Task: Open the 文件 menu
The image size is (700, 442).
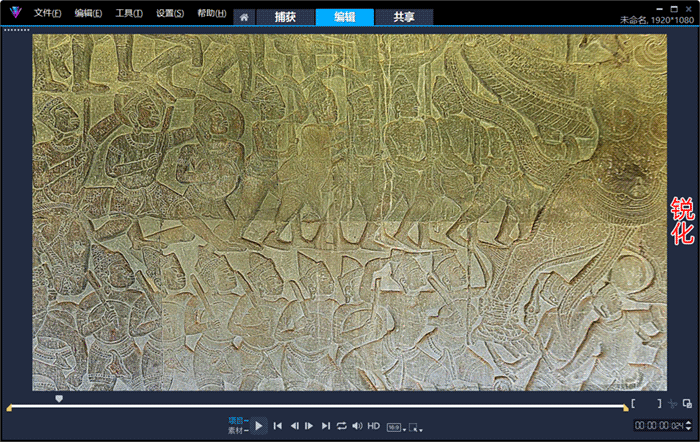Action: [47, 13]
